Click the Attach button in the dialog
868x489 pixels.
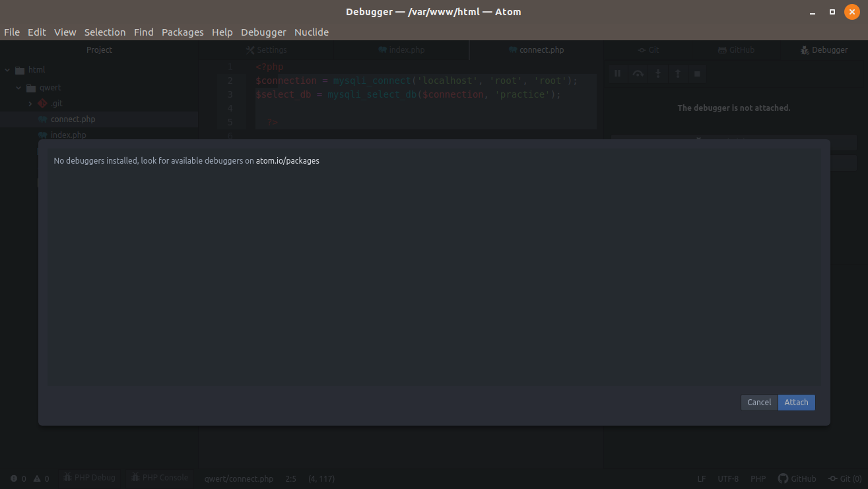coord(796,403)
